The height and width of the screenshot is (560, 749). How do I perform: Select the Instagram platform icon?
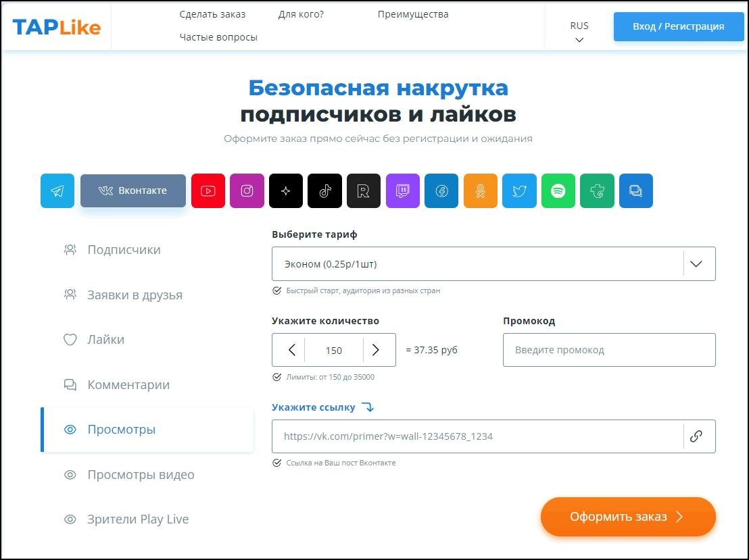247,191
